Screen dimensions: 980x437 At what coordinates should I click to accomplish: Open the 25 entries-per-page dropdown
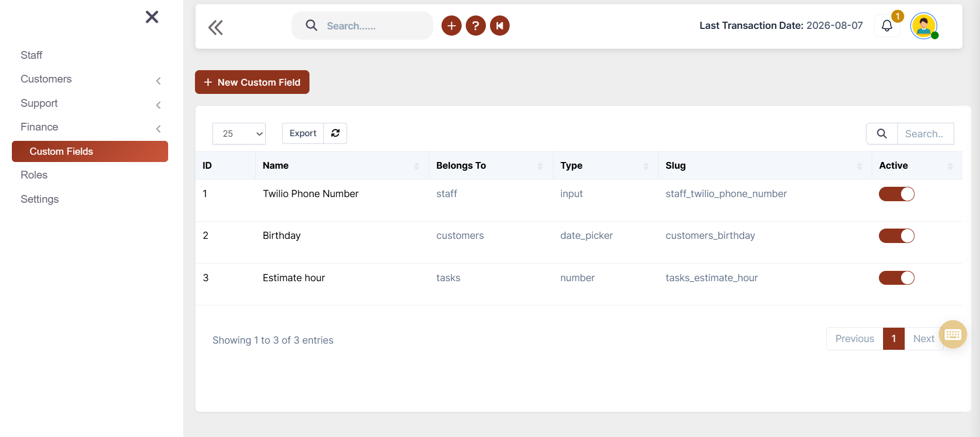pos(239,134)
